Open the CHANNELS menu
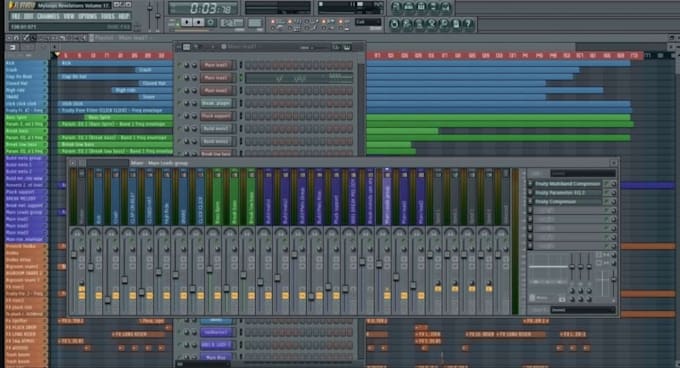The width and height of the screenshot is (680, 368). [x=48, y=16]
